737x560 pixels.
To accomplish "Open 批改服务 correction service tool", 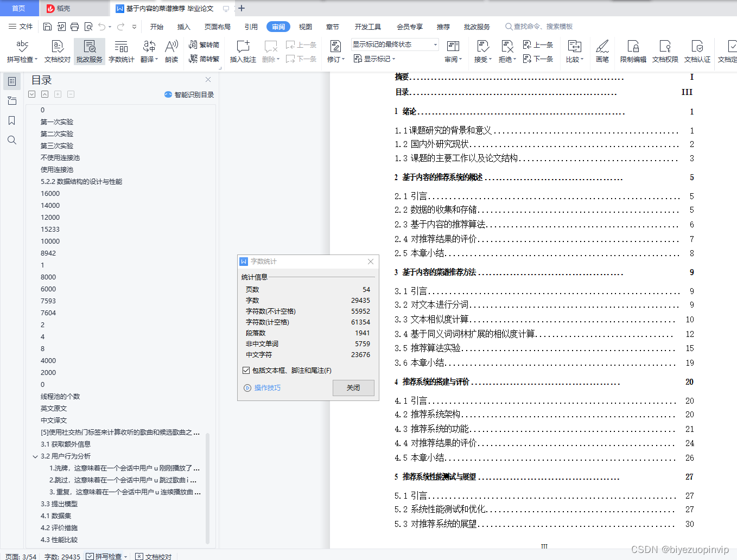I will click(90, 51).
